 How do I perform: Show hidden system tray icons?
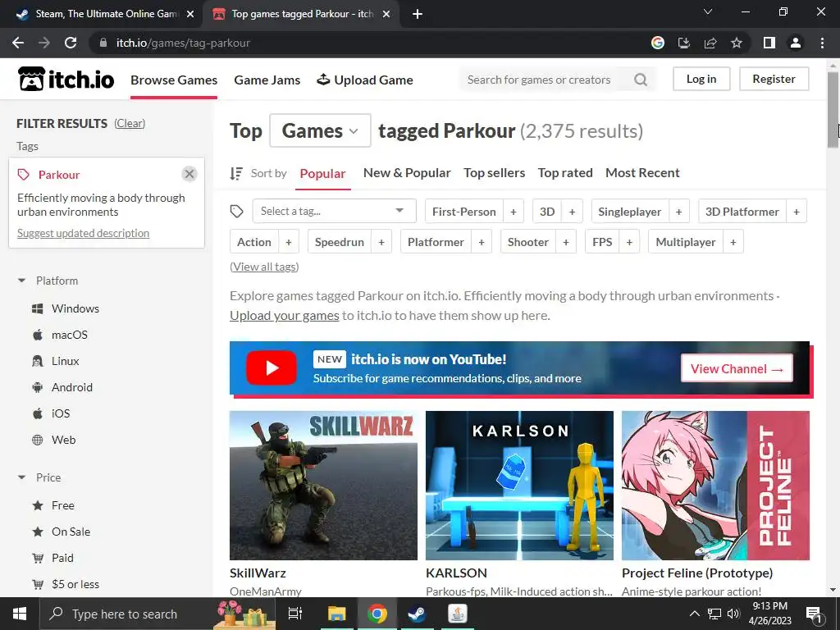pos(694,614)
